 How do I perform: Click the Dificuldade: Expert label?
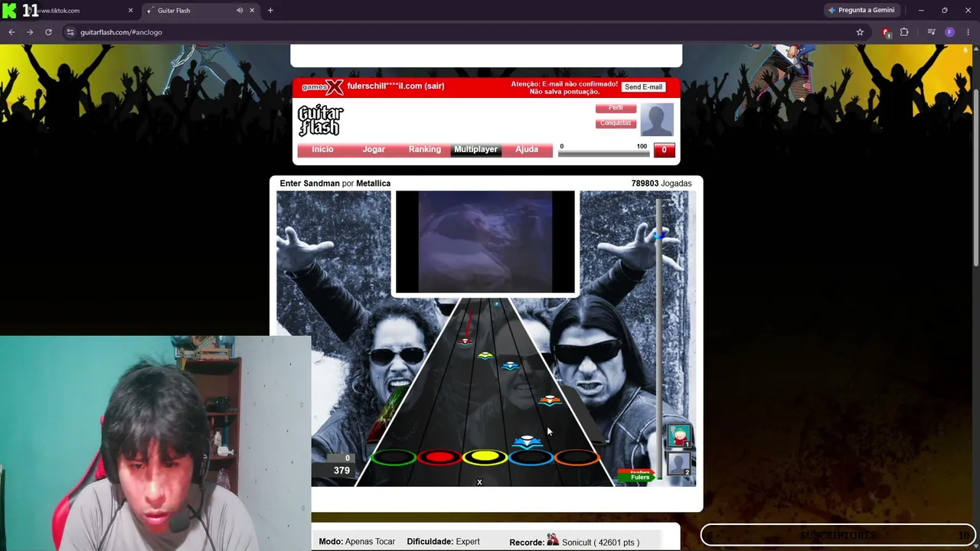pyautogui.click(x=443, y=542)
